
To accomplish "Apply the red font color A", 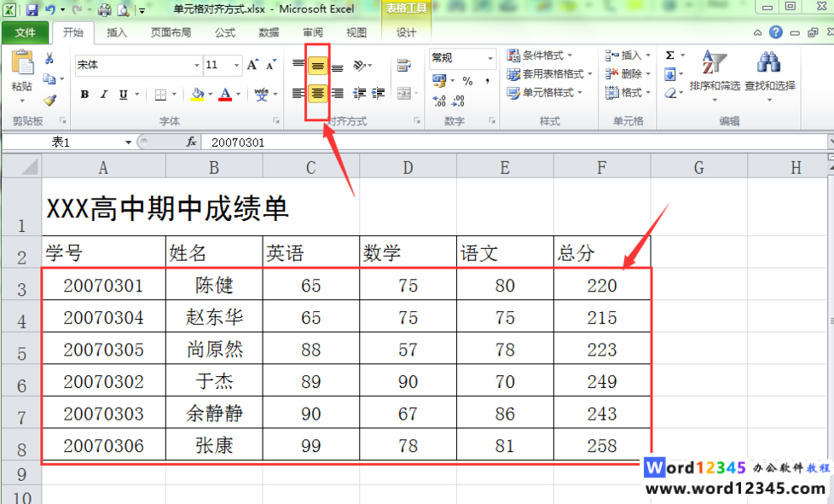I will (225, 95).
